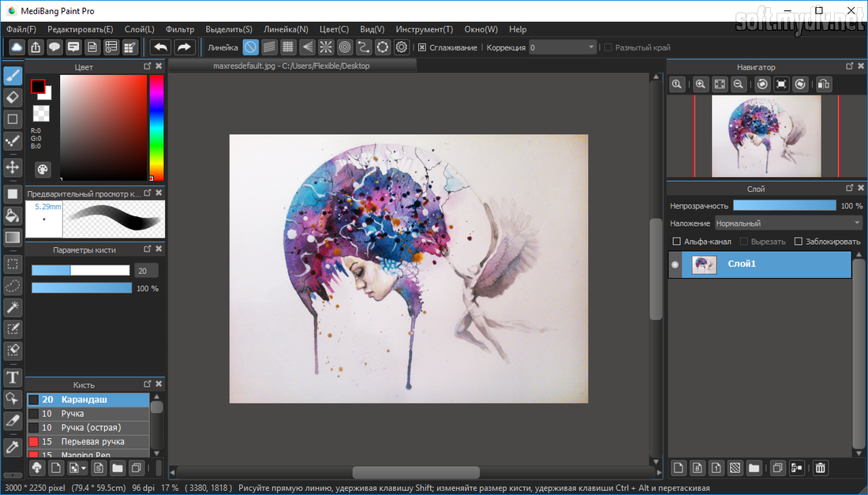Click the Navigator preview thumbnail
Viewport: 868px width, 495px height.
(x=766, y=137)
